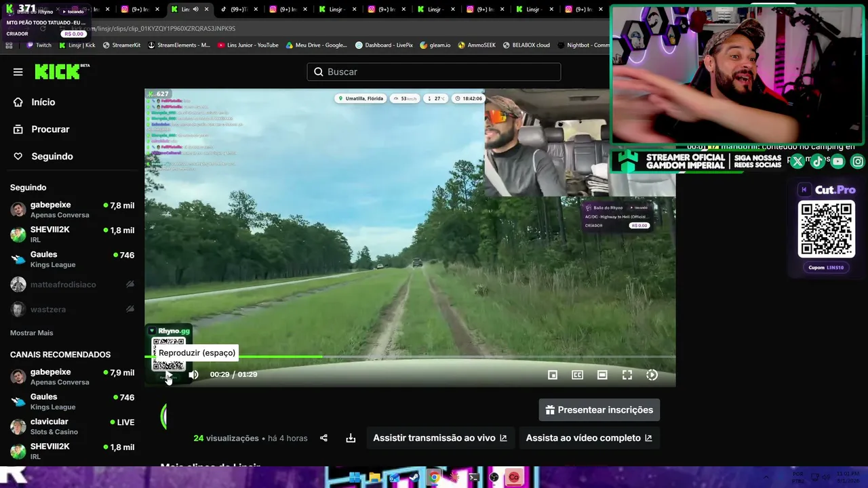Viewport: 868px width, 488px height.
Task: Open playback speed settings
Action: (652, 375)
